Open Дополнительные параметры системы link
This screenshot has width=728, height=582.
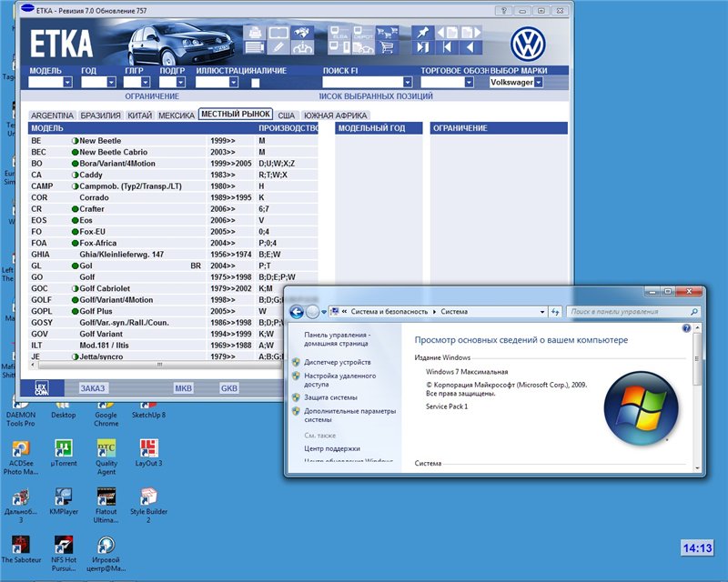[x=350, y=416]
